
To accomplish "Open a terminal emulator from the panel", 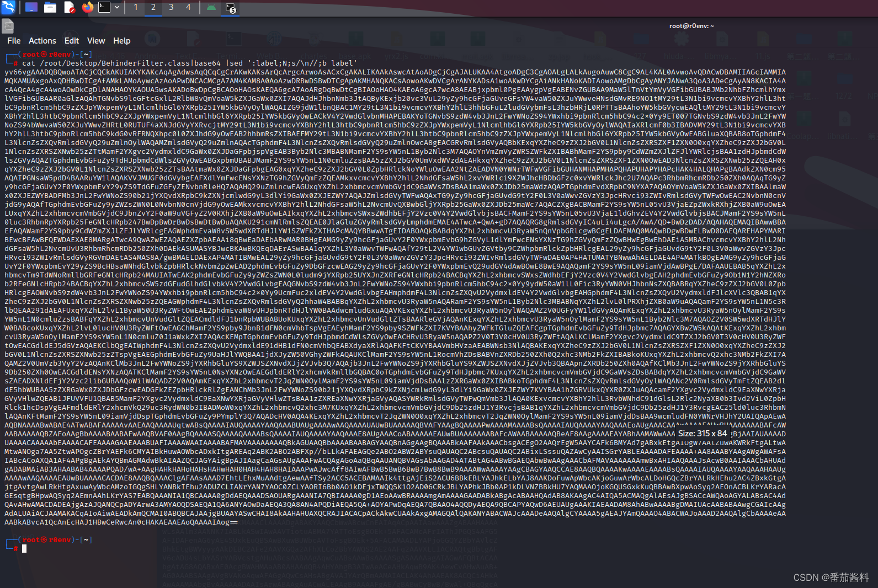I will point(104,7).
